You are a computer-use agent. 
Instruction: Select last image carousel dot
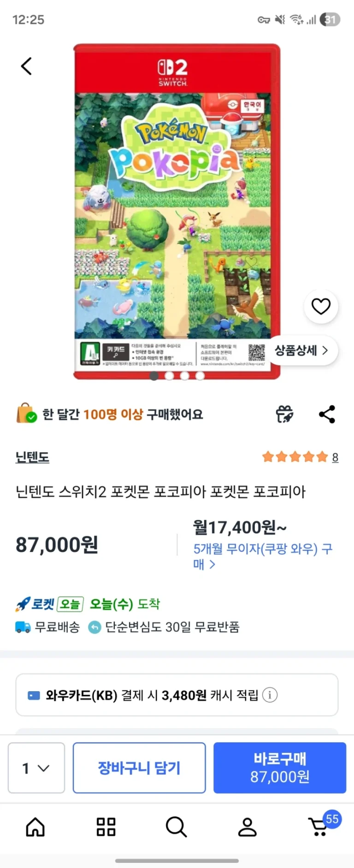click(200, 376)
